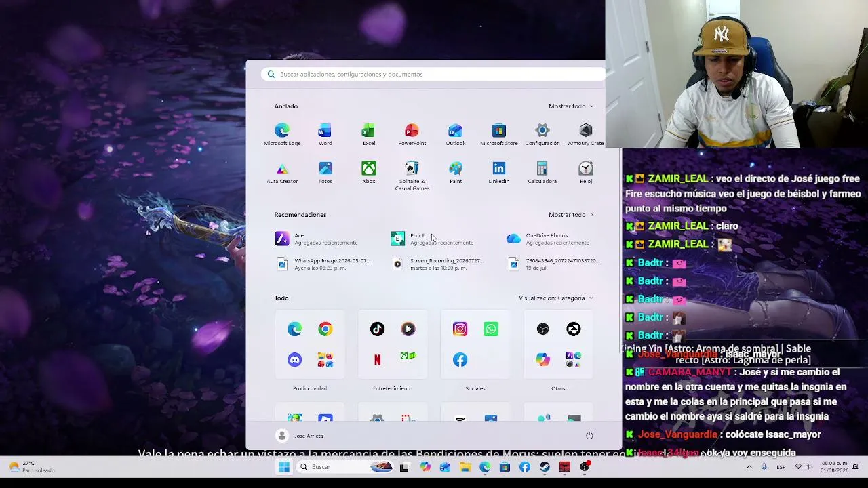Open Excel from pinned apps

[369, 134]
